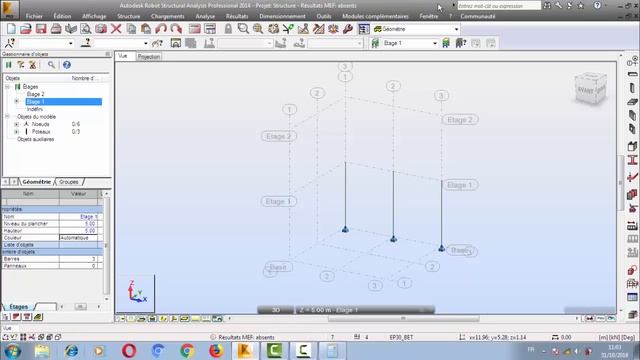Capture the screen with the camera icon
Image resolution: width=640 pixels, height=360 pixels.
pos(101,29)
